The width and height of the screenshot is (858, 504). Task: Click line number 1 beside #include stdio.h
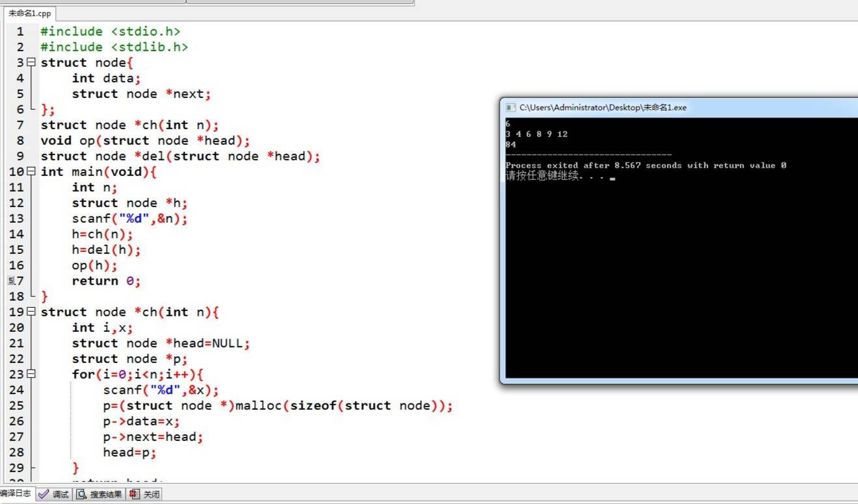point(19,31)
